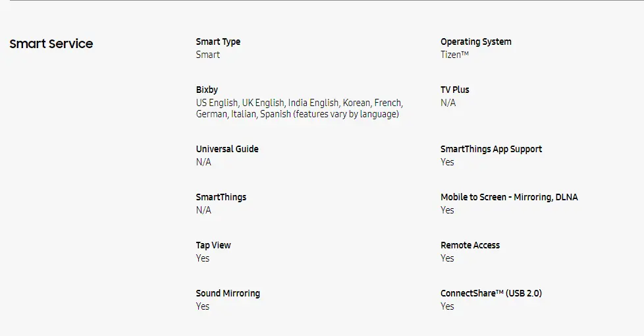
Task: Click the Sound Mirroring spec label
Action: tap(228, 293)
